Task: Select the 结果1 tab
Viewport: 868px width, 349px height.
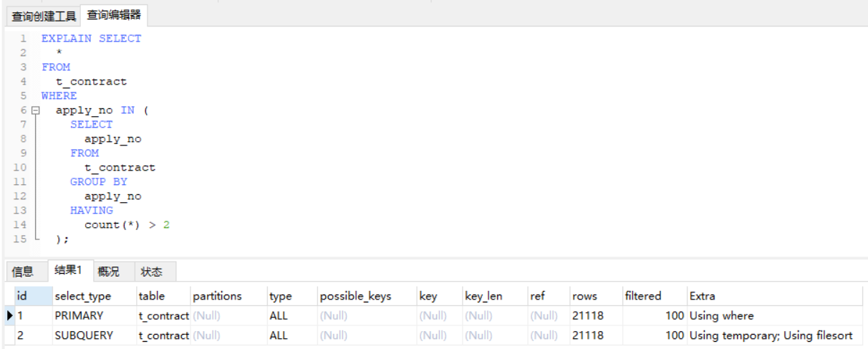Action: (x=69, y=270)
